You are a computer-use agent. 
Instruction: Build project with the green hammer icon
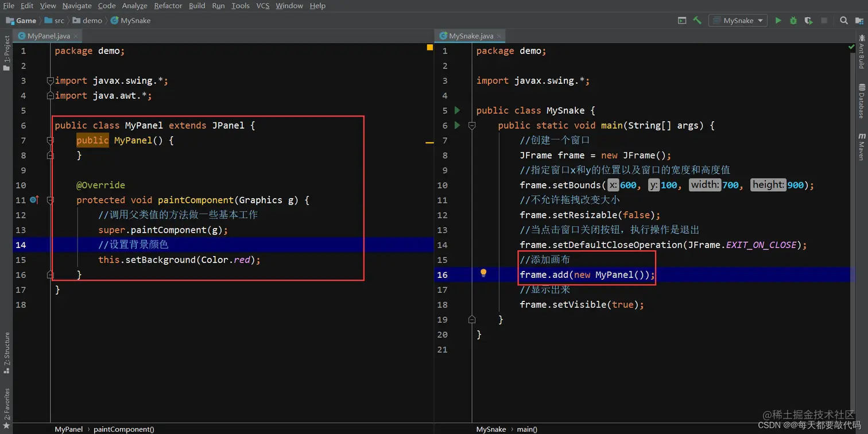click(697, 21)
